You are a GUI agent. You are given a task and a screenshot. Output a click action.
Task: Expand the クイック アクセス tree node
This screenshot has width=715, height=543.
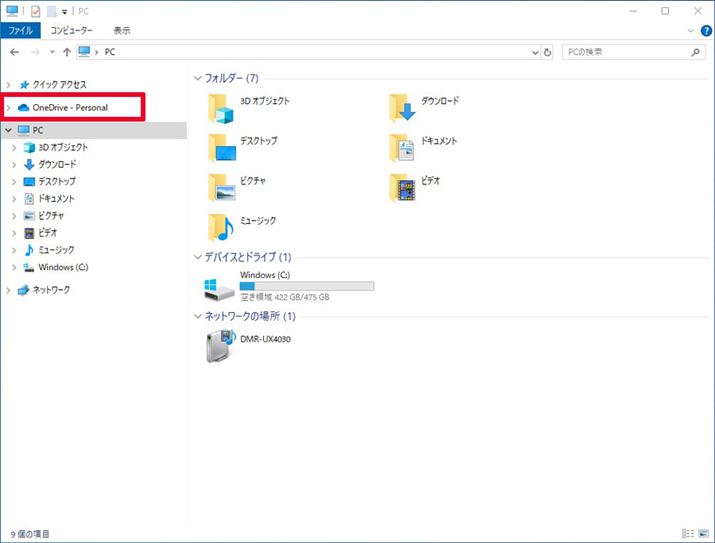(x=9, y=85)
